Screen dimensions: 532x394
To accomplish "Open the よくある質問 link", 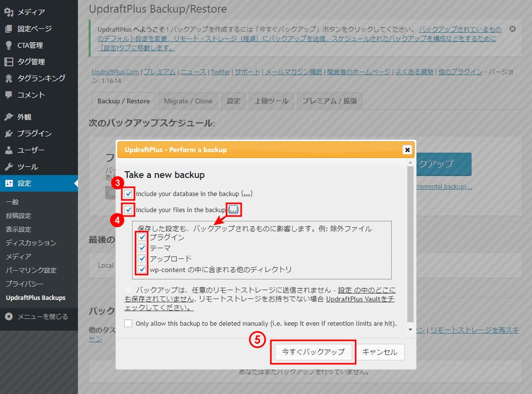I will pos(414,72).
